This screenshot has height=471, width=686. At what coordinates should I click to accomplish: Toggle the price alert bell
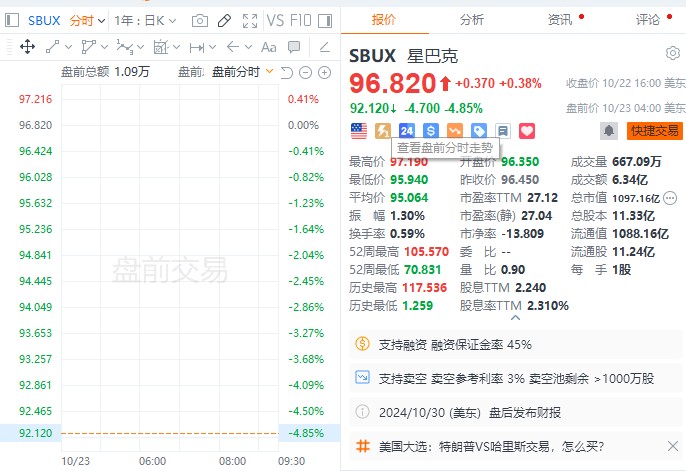[x=609, y=131]
